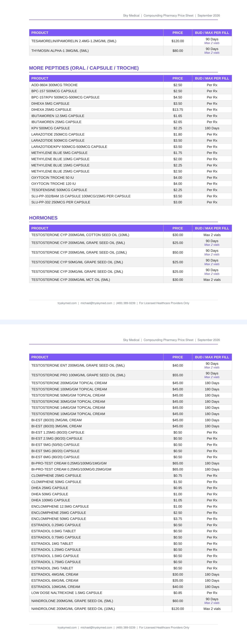
Task: Click $65.00 price of BI-PRO-TEST CREAM 0.25MG/100MG/0.25MG/GM
Action: click(178, 469)
